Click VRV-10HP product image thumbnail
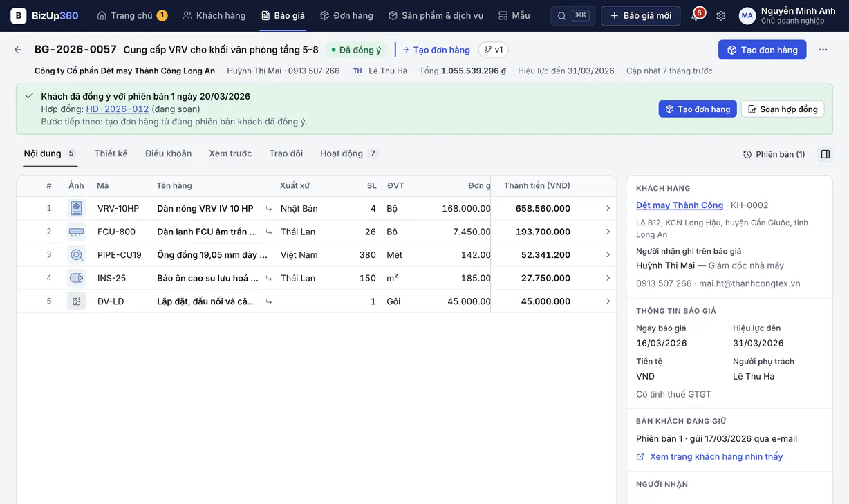The width and height of the screenshot is (849, 504). [76, 208]
